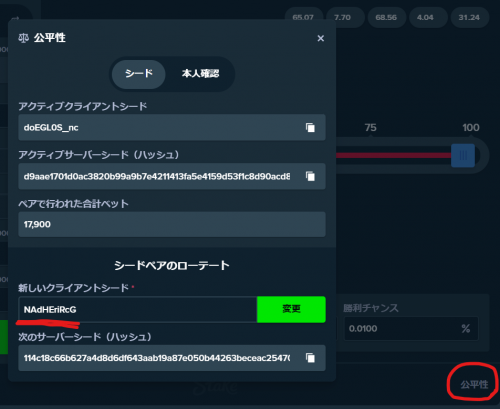
Task: Click the 新しいクライアントシード label
Action: 73,288
